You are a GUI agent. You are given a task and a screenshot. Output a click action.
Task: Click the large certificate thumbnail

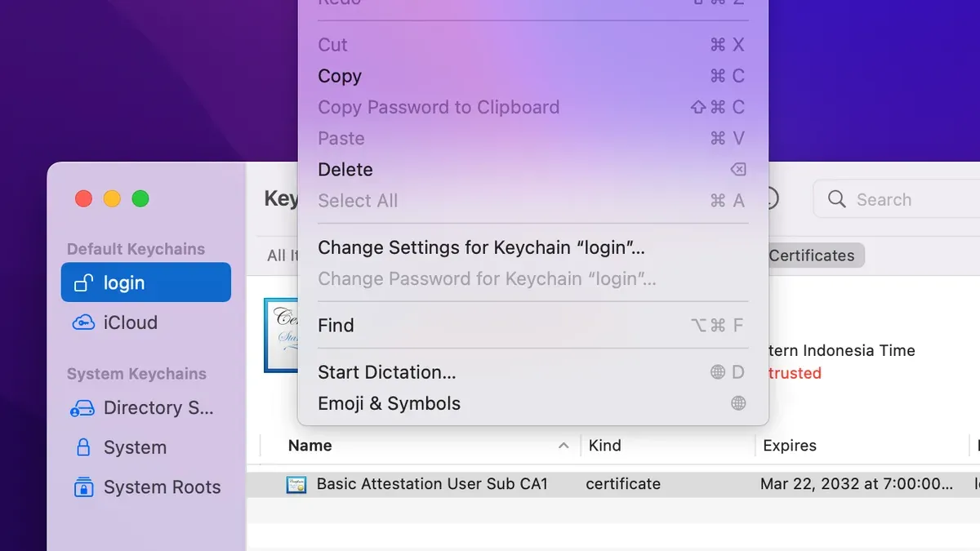pyautogui.click(x=281, y=335)
